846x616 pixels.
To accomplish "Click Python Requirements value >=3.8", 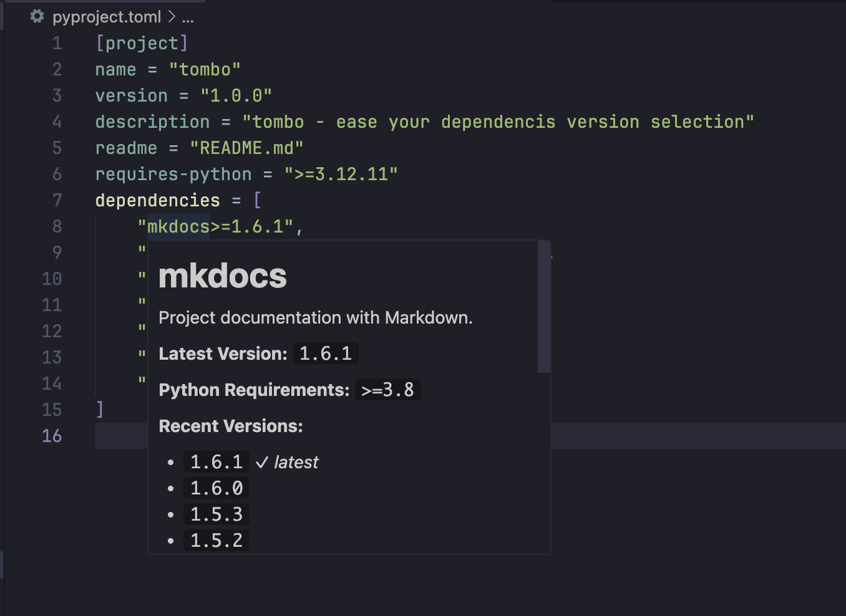I will 388,390.
